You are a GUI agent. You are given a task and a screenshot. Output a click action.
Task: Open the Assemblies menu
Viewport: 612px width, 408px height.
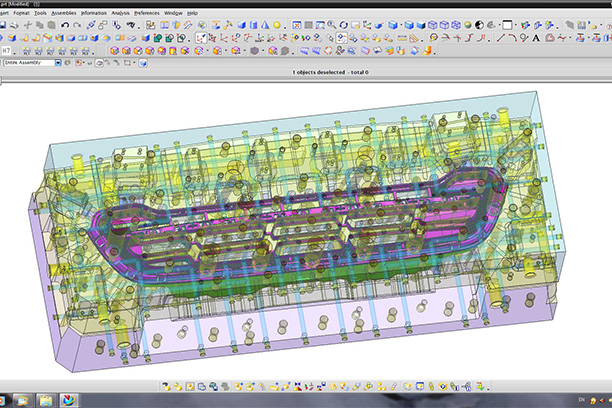64,13
